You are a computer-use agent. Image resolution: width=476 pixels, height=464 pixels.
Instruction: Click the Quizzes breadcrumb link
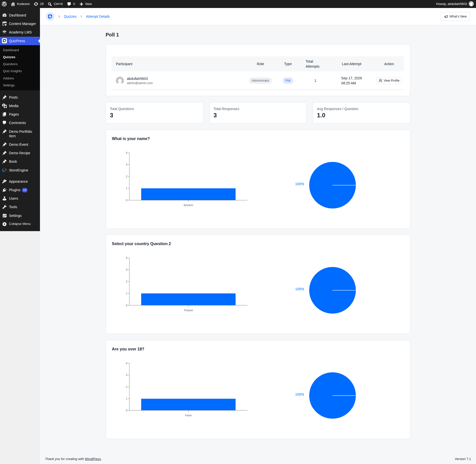point(70,16)
